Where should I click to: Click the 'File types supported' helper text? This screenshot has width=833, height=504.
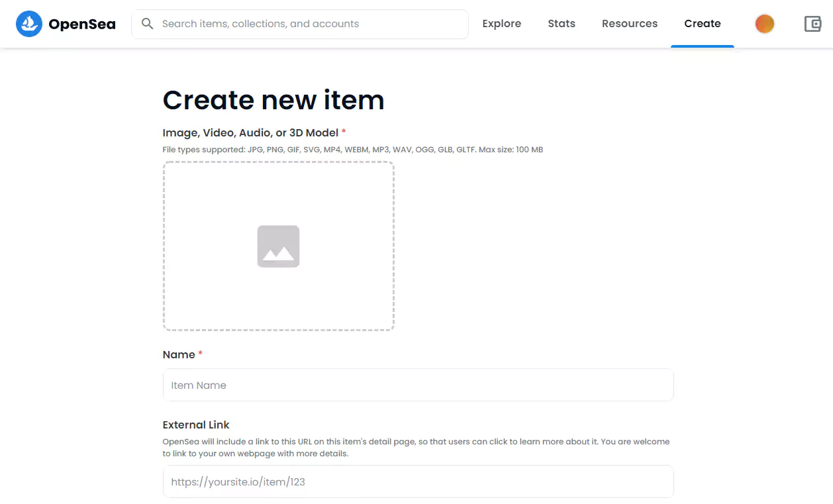(x=353, y=150)
